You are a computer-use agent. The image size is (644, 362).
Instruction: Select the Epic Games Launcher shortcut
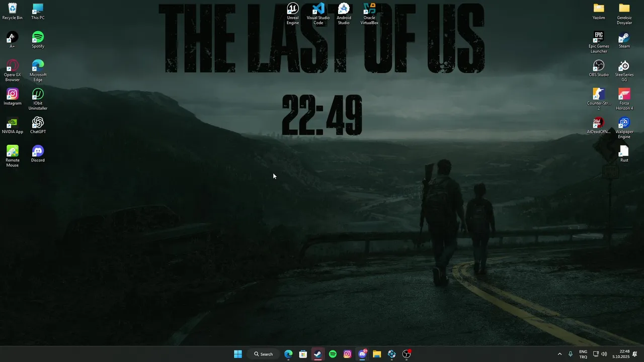(x=599, y=43)
